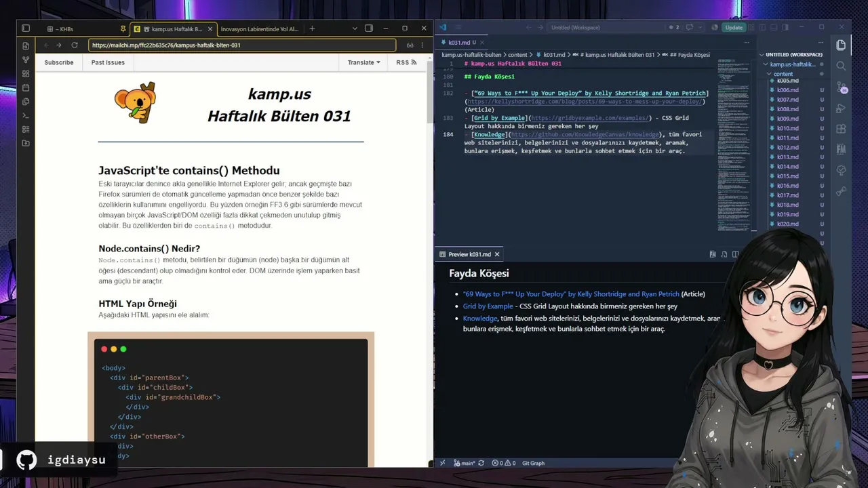Open folder icon in browser sidebar

(x=26, y=143)
